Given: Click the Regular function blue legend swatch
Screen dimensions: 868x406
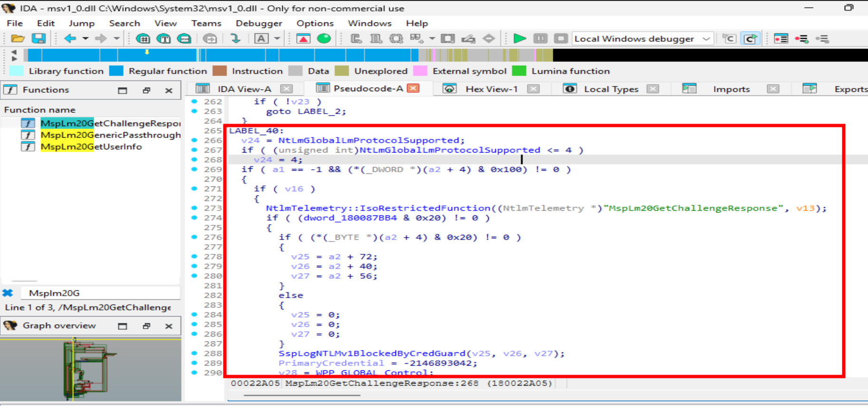Looking at the screenshot, I should click(116, 71).
